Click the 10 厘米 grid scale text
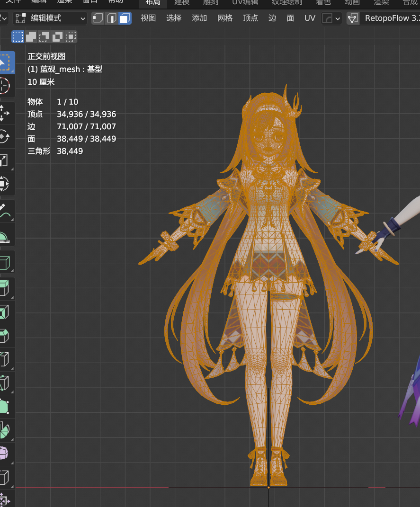 coord(41,82)
